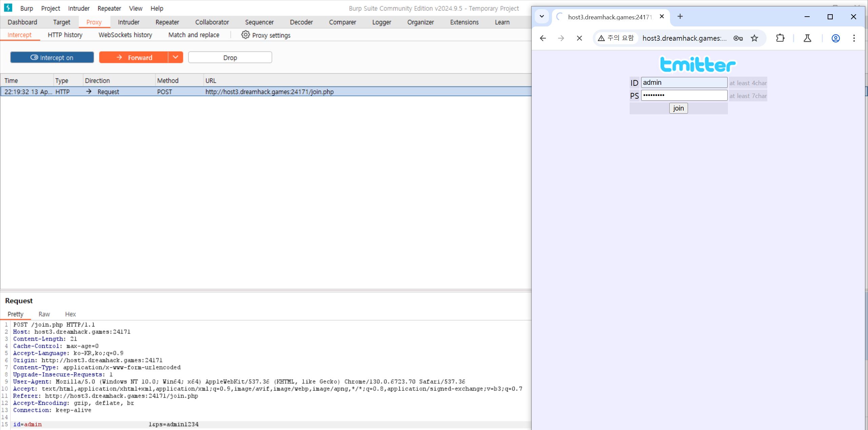
Task: Click the Burp Suite logo icon
Action: (8, 8)
